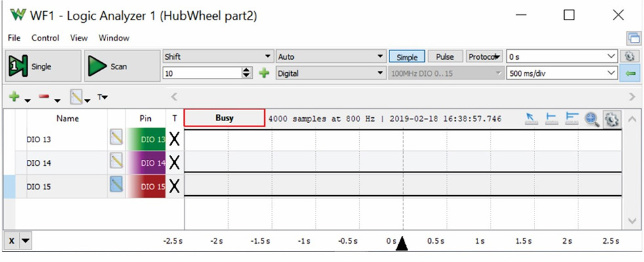The height and width of the screenshot is (262, 644).
Task: Switch to Pulse trigger mode
Action: click(x=447, y=57)
